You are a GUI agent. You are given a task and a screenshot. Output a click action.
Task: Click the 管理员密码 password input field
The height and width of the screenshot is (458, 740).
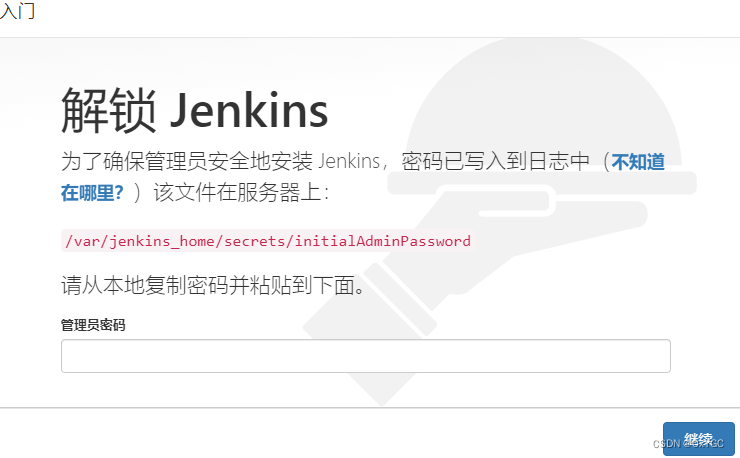point(366,356)
